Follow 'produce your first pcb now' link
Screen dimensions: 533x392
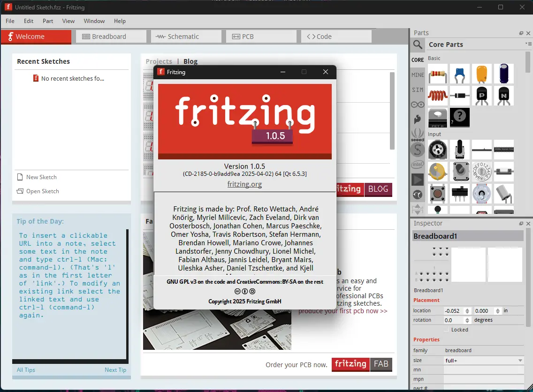click(343, 311)
